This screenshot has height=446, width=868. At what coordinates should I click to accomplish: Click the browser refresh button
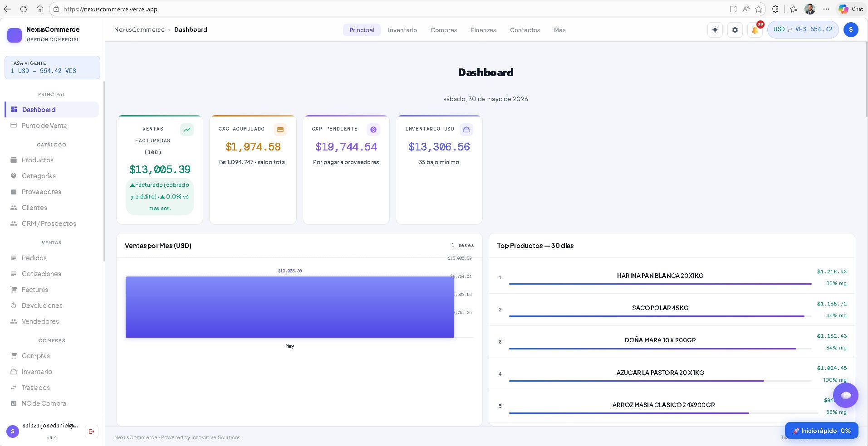point(24,9)
